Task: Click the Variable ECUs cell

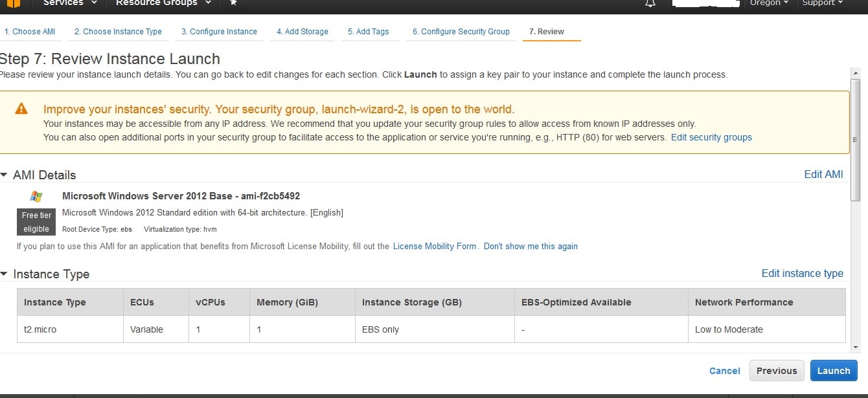Action: click(155, 329)
